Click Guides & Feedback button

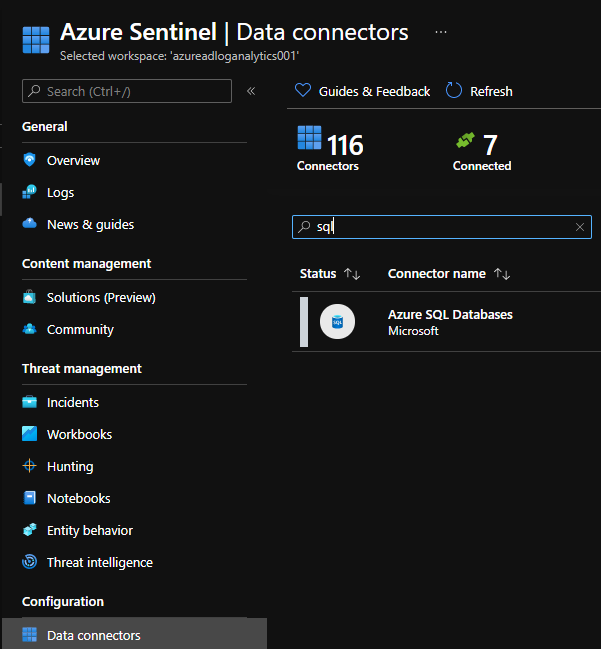point(363,91)
